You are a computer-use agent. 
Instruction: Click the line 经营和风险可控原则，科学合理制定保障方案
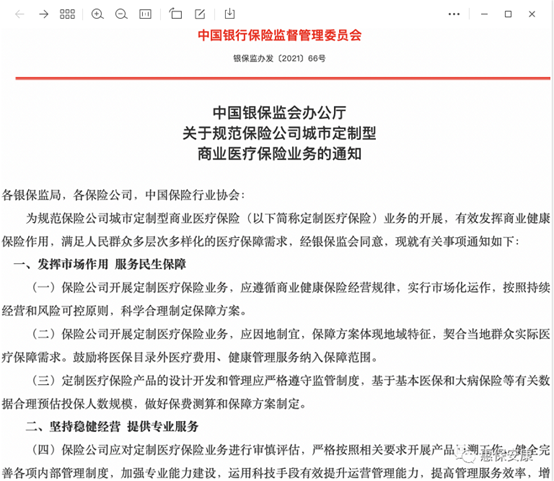pos(124,311)
